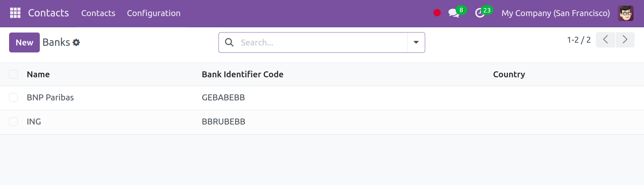
Task: Open the apps grid menu icon
Action: [x=15, y=13]
